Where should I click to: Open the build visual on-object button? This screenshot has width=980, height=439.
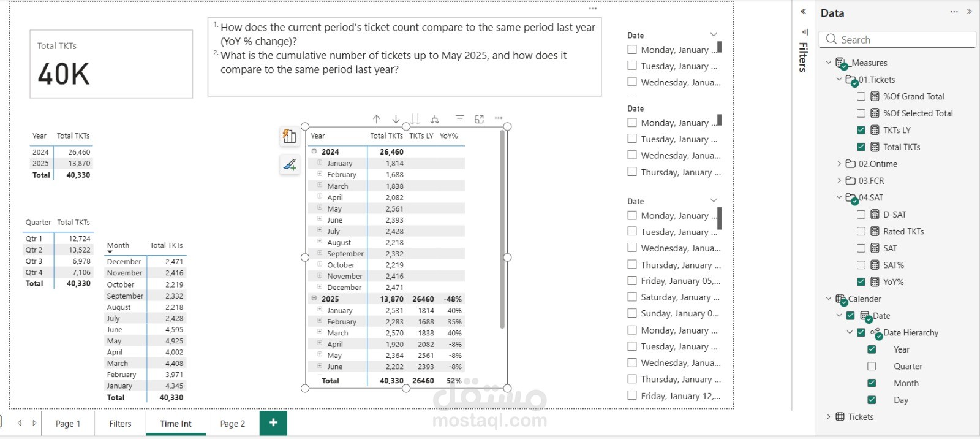click(x=290, y=136)
